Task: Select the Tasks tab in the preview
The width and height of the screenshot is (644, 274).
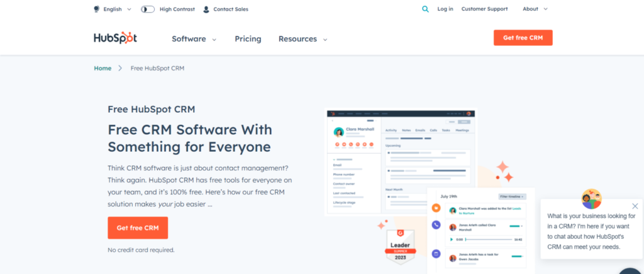Action: (x=446, y=130)
